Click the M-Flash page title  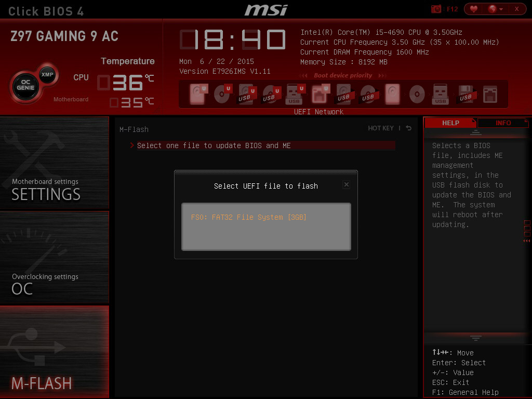point(134,129)
